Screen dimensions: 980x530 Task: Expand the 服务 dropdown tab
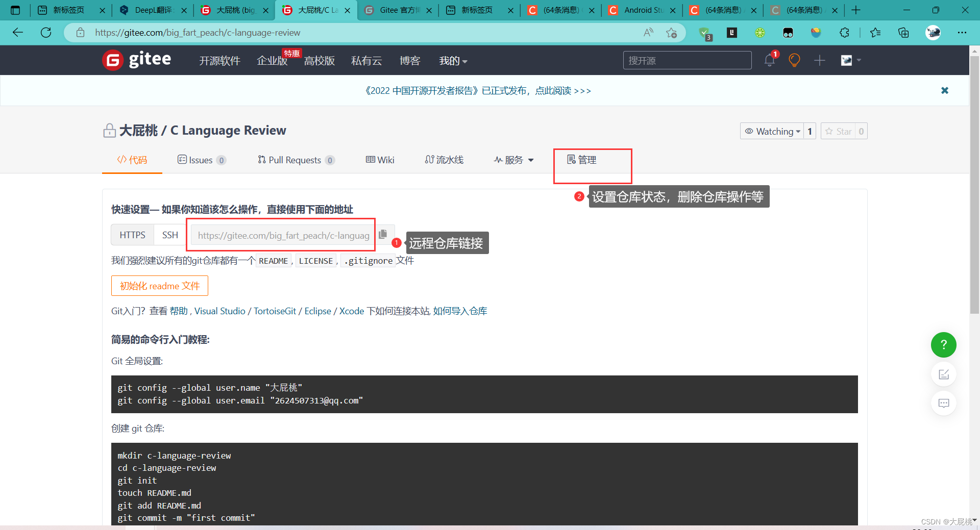(513, 160)
